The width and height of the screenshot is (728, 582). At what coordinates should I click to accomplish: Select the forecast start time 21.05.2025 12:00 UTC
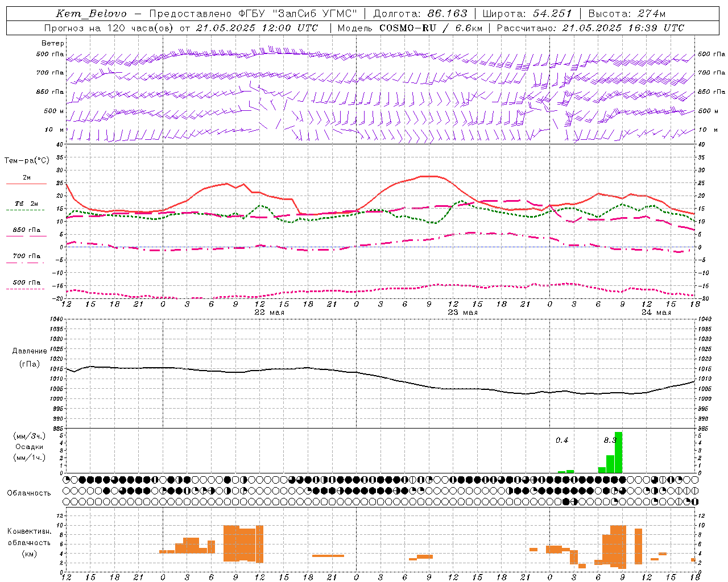pos(257,28)
